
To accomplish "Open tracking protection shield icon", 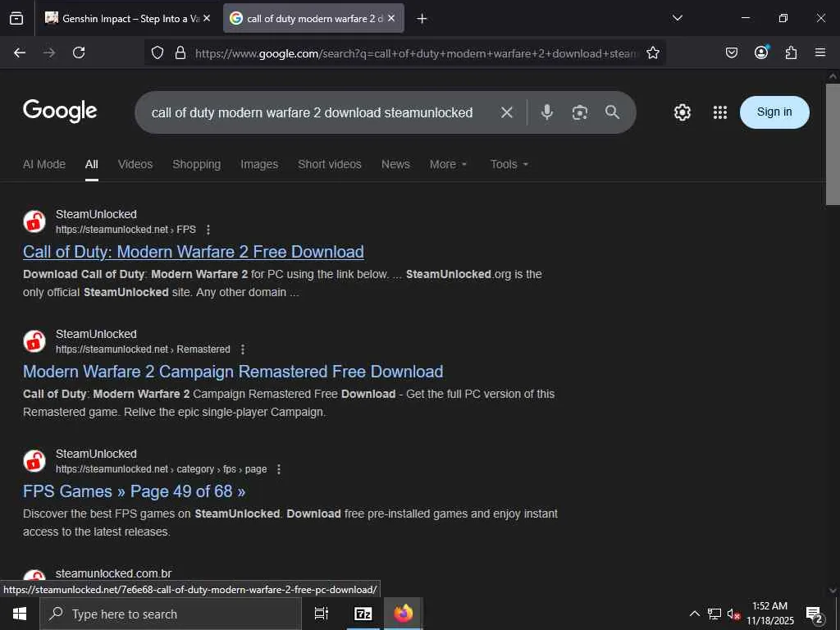I will pyautogui.click(x=157, y=52).
